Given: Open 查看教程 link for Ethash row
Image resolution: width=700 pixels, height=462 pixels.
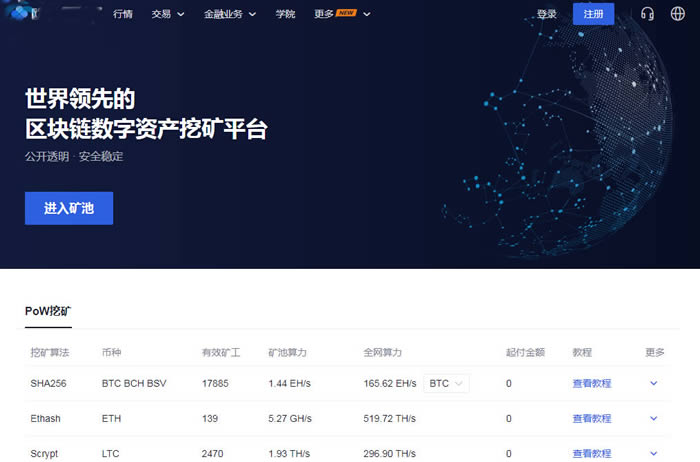Looking at the screenshot, I should pyautogui.click(x=591, y=418).
